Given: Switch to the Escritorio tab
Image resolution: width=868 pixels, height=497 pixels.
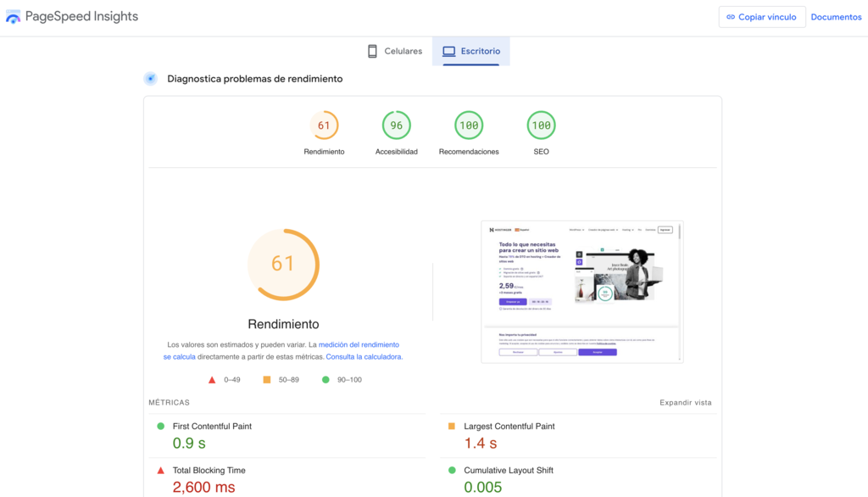Looking at the screenshot, I should [x=471, y=51].
